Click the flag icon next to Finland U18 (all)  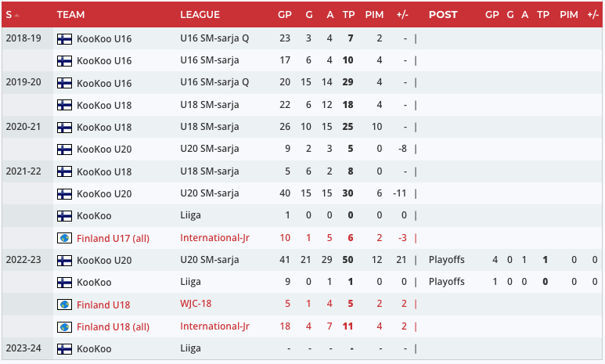pos(64,326)
